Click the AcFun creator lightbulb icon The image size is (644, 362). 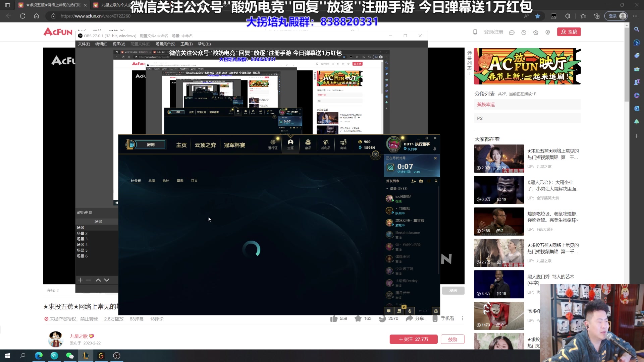(x=548, y=33)
